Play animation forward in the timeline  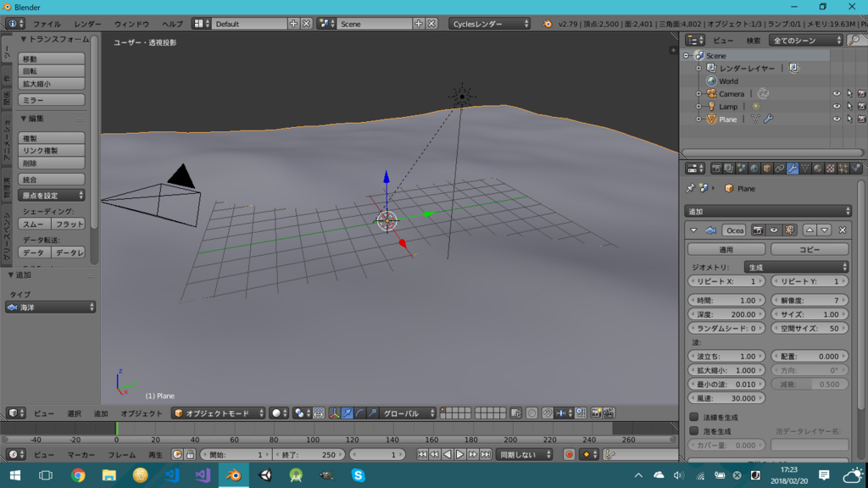click(x=460, y=455)
